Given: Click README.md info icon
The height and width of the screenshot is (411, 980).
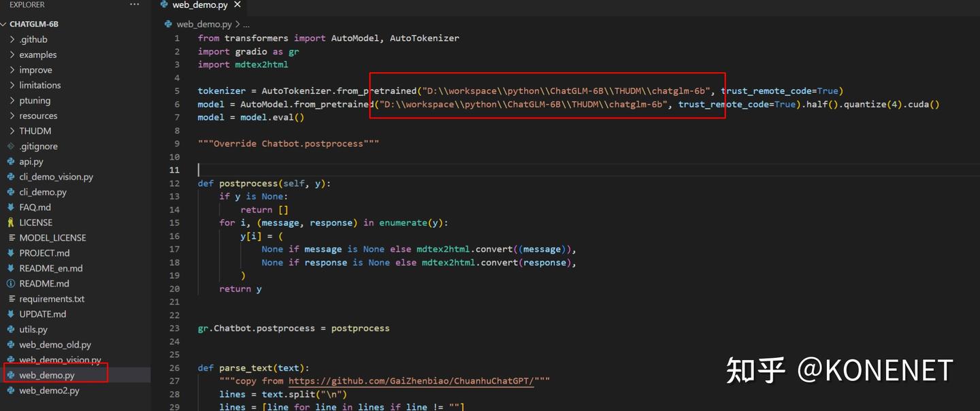Looking at the screenshot, I should pos(11,284).
